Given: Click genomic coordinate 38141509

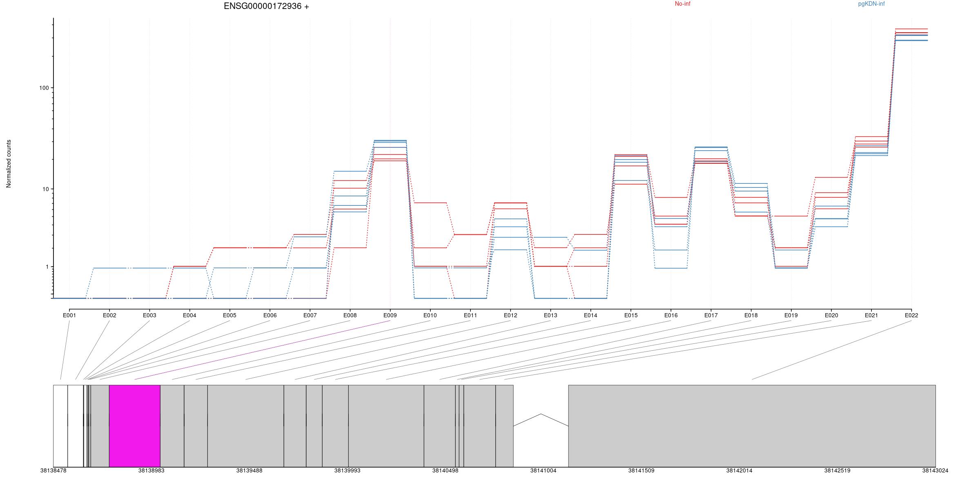Looking at the screenshot, I should [641, 470].
